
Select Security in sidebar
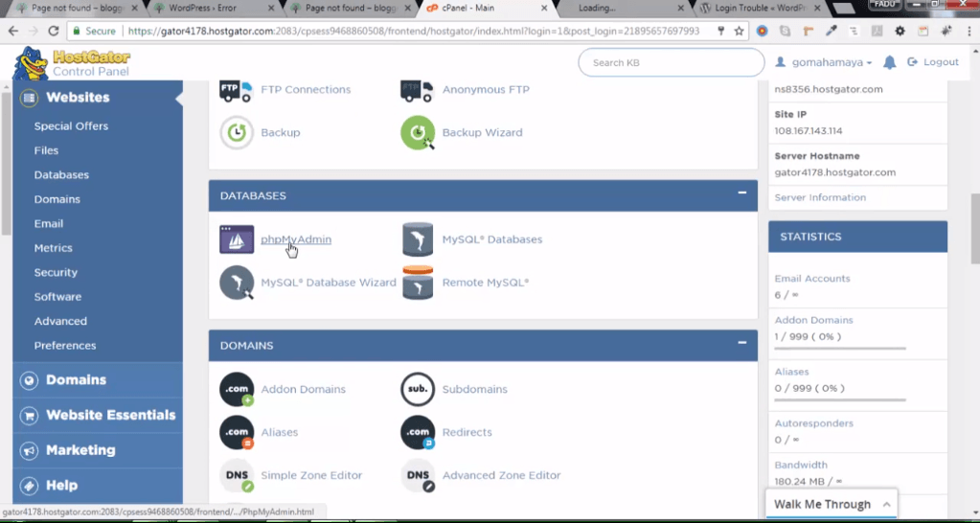(x=56, y=272)
